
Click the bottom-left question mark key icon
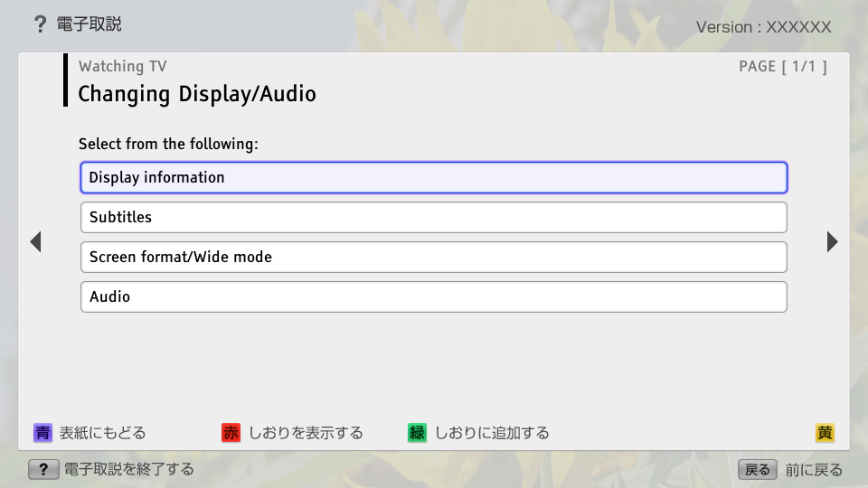click(x=42, y=470)
